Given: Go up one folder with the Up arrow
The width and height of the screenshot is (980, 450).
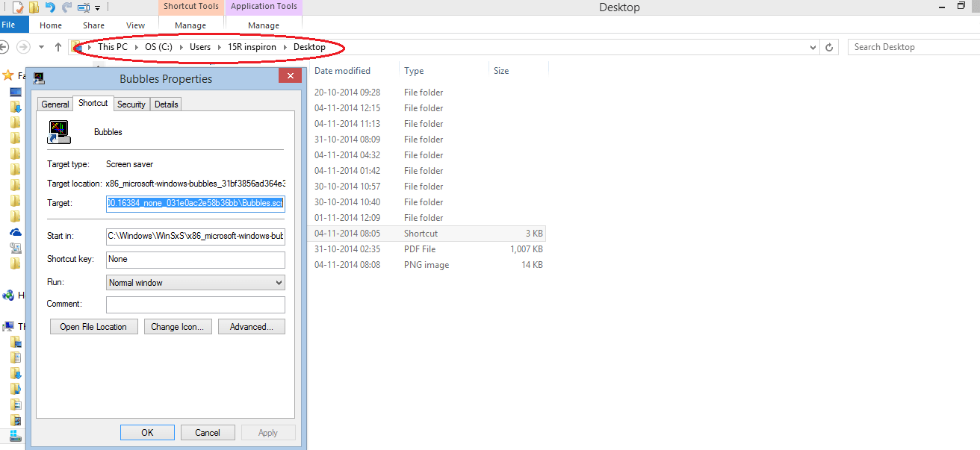Looking at the screenshot, I should [x=58, y=47].
